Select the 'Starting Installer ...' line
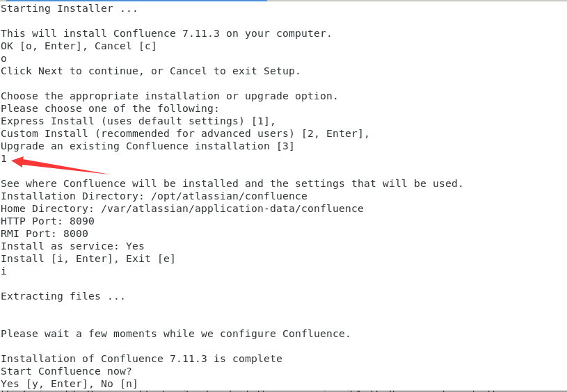 (x=69, y=8)
